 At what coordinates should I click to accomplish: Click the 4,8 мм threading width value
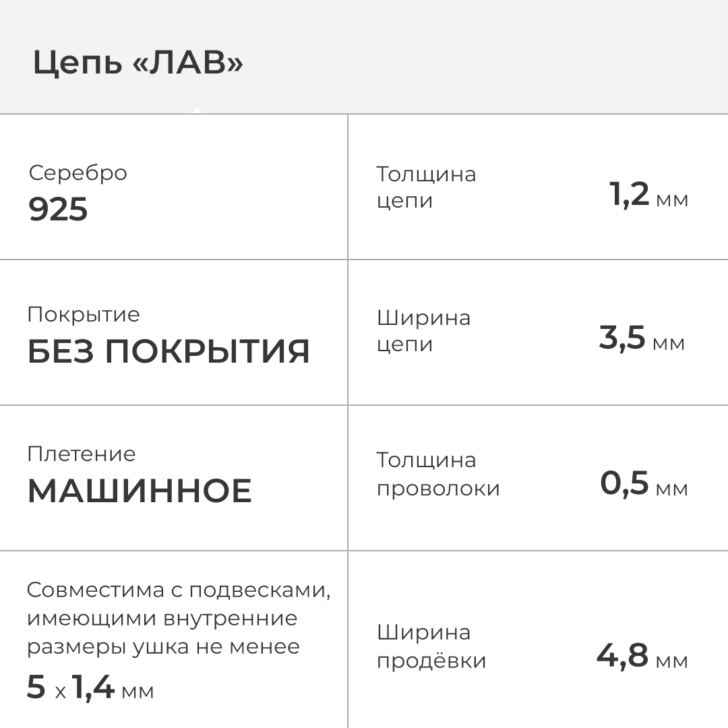642,656
